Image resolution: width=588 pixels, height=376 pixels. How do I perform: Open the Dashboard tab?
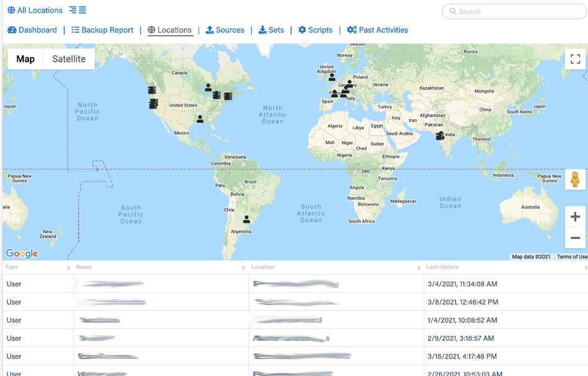pos(32,30)
